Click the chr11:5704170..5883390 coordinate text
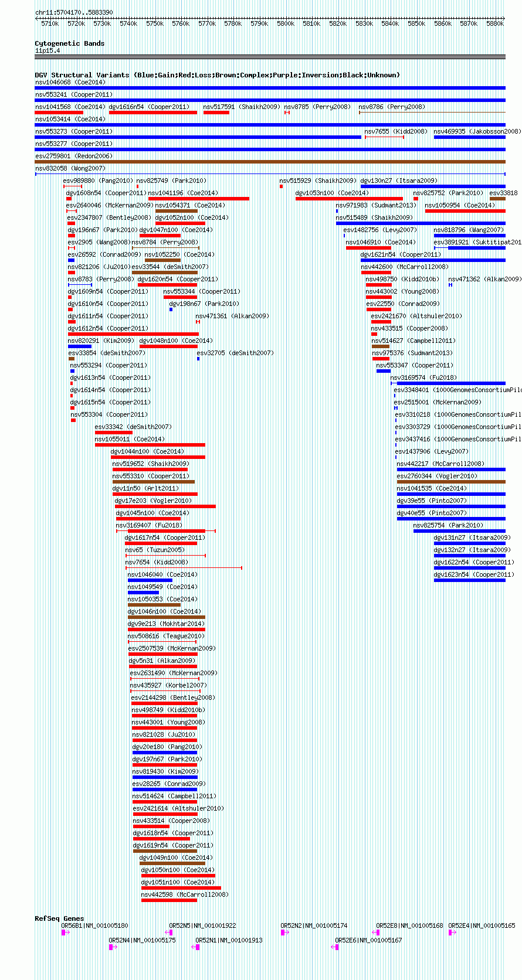 tap(74, 12)
